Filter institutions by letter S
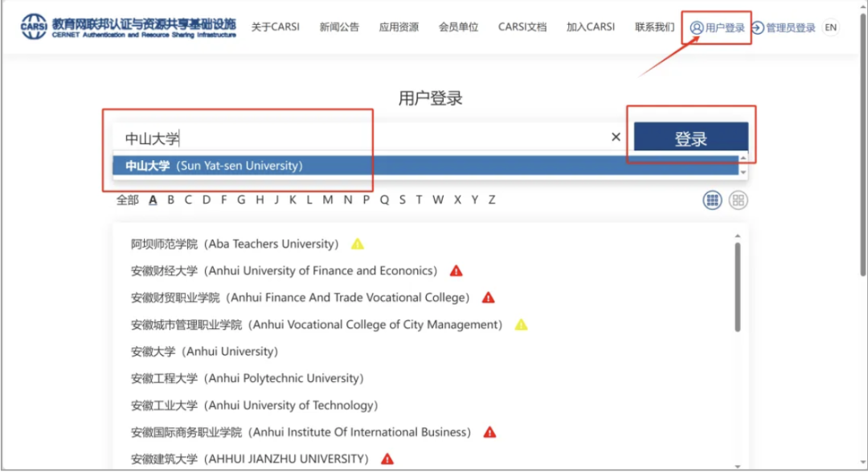Image resolution: width=868 pixels, height=473 pixels. click(x=403, y=200)
